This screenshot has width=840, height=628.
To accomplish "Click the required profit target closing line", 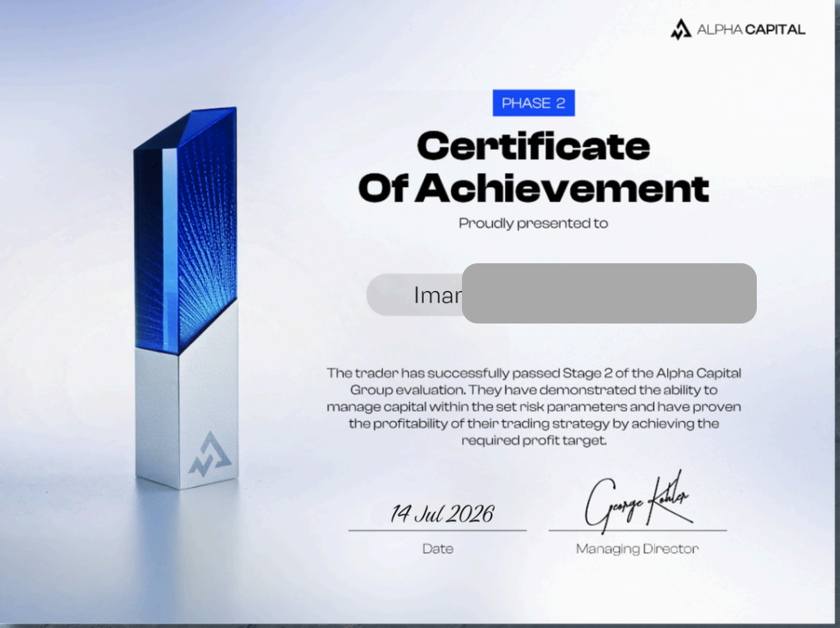I will coord(533,440).
